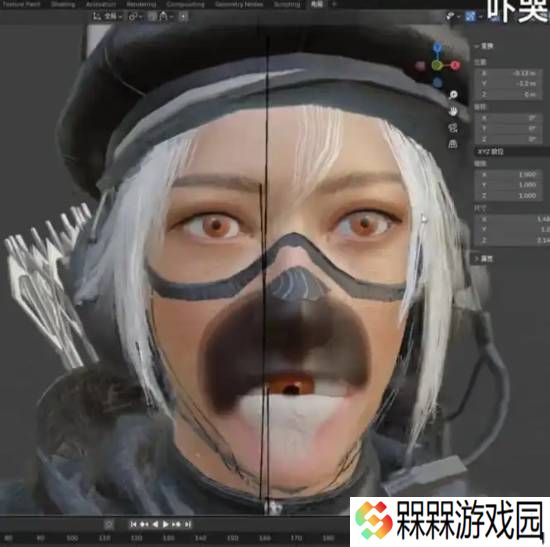Expand the collapsed Properties panel below Dimensions
This screenshot has height=547, width=550.
[x=484, y=259]
